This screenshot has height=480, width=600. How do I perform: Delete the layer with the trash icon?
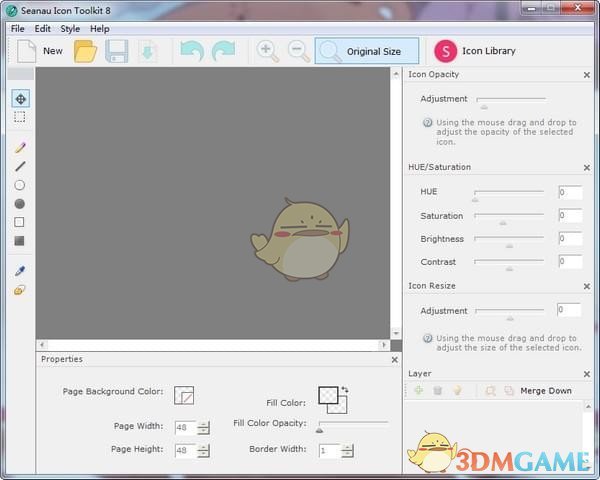click(x=438, y=390)
